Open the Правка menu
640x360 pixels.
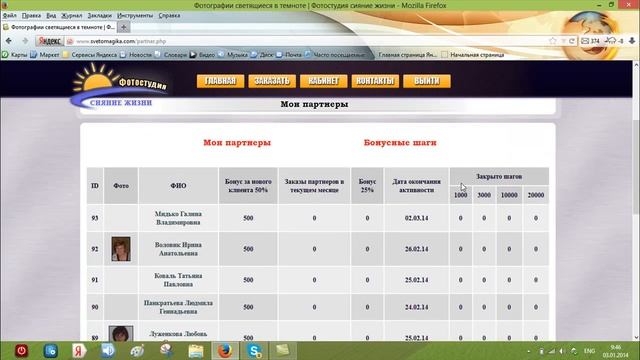[31, 16]
